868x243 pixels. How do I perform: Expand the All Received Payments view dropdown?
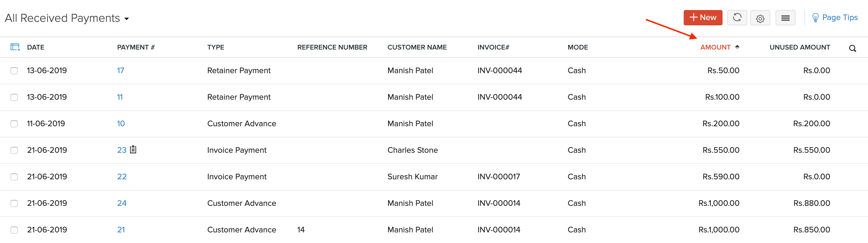126,19
